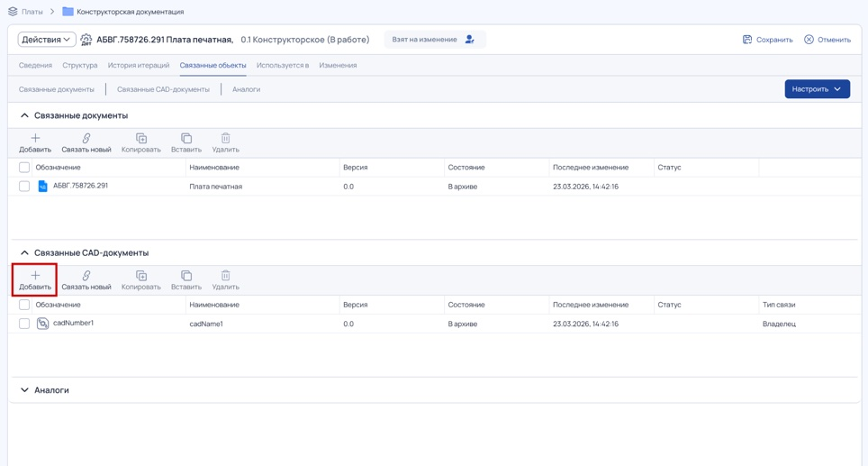Click Состояние column header in Связанные CAD-документы
Image resolution: width=868 pixels, height=466 pixels.
pyautogui.click(x=466, y=305)
